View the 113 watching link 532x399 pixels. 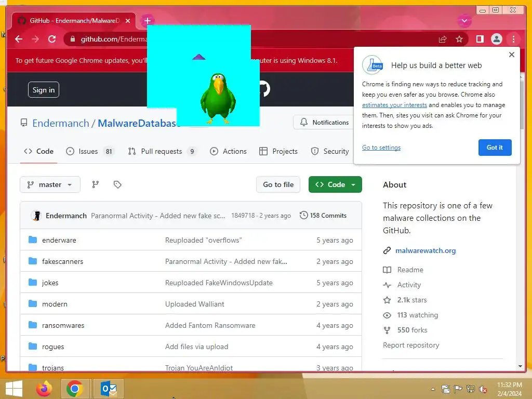click(x=410, y=315)
